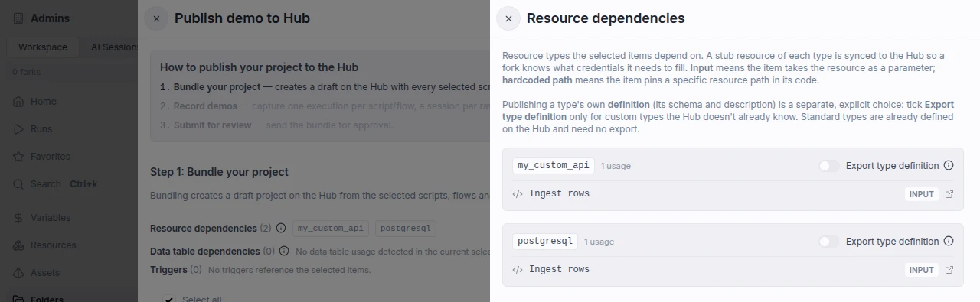This screenshot has height=302, width=980.
Task: Close the Publish demo to Hub dialog
Action: (156, 18)
